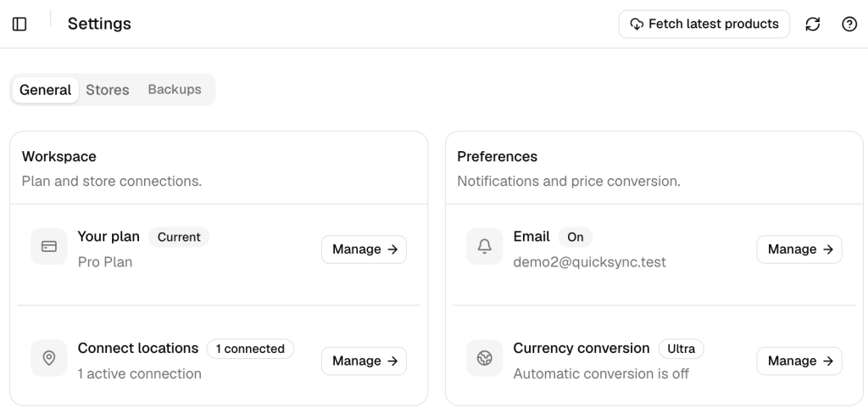This screenshot has width=868, height=420.
Task: Click the globe icon beside Currency conversion
Action: [x=484, y=358]
